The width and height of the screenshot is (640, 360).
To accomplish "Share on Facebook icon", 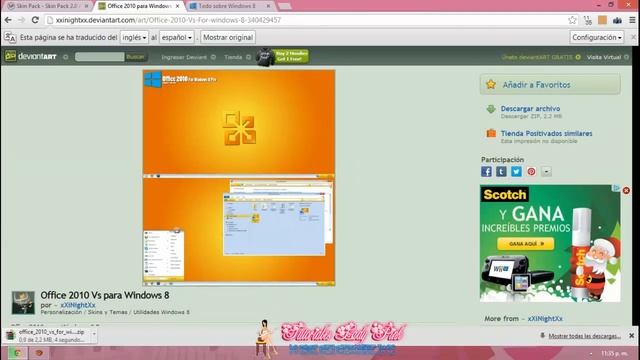I will (x=486, y=172).
